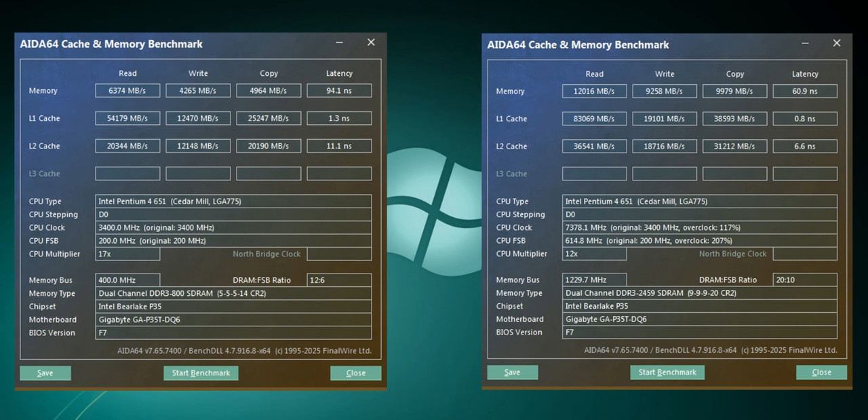The width and height of the screenshot is (868, 420).
Task: Select L1 Cache Write value 12470 MB/s
Action: (198, 118)
